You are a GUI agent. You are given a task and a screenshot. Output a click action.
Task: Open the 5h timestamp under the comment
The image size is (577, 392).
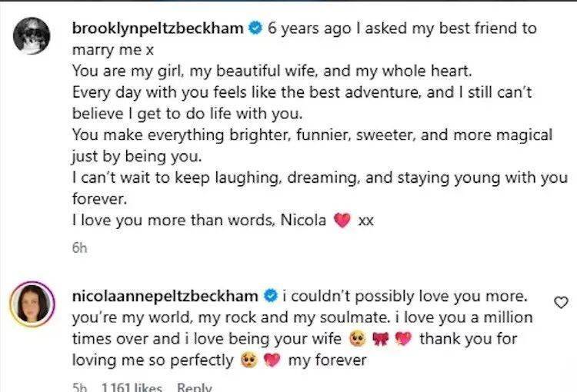click(79, 387)
